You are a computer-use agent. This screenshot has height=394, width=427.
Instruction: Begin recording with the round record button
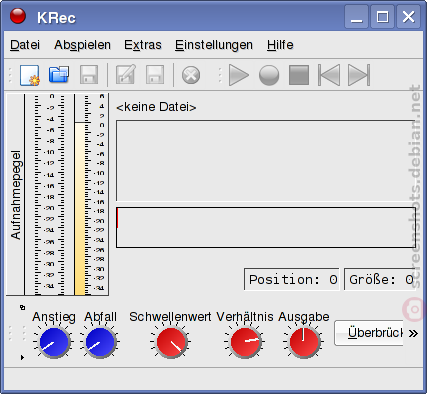coord(269,75)
